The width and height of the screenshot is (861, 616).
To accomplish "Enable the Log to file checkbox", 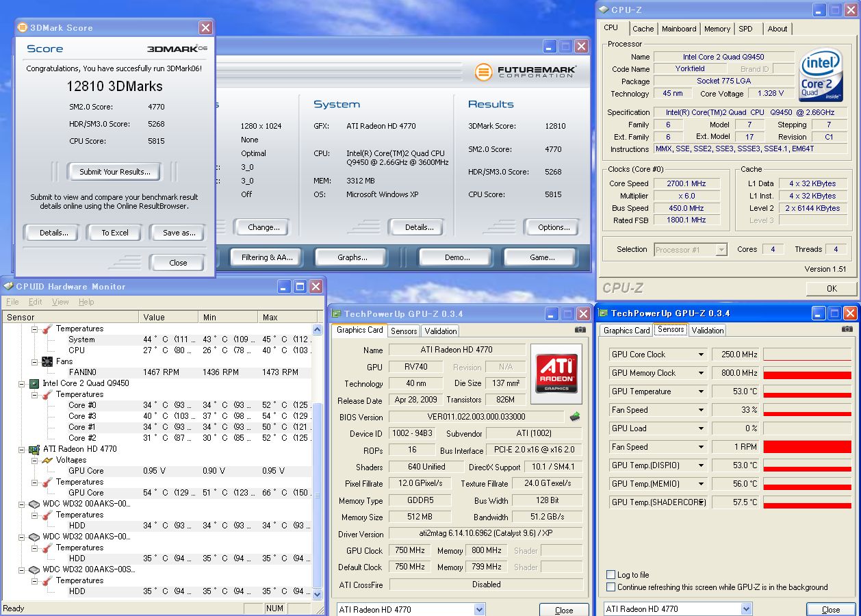I will pyautogui.click(x=611, y=575).
